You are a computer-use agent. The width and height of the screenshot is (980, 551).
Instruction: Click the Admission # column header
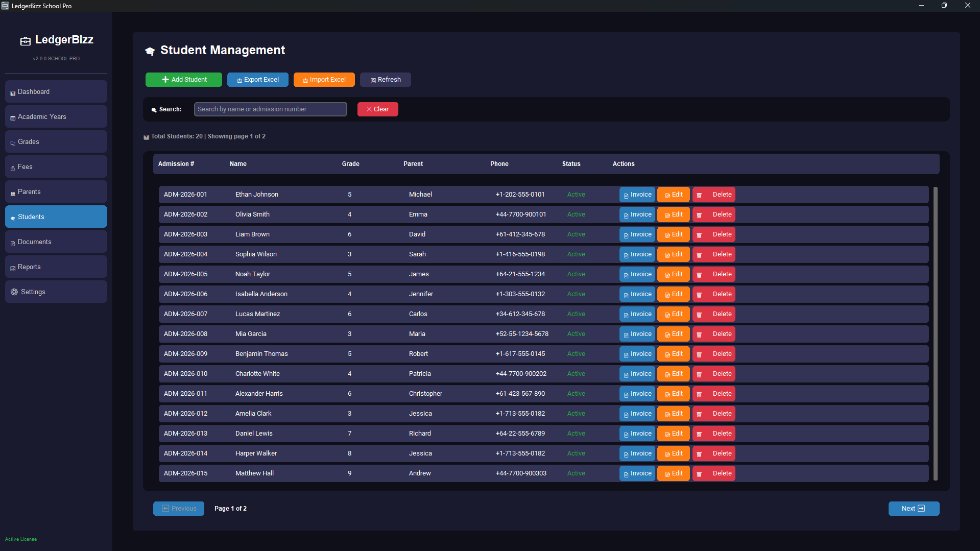pos(176,164)
